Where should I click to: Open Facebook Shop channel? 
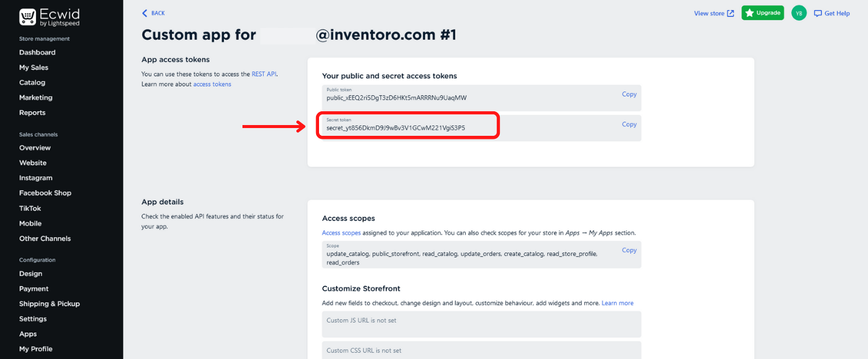coord(45,193)
